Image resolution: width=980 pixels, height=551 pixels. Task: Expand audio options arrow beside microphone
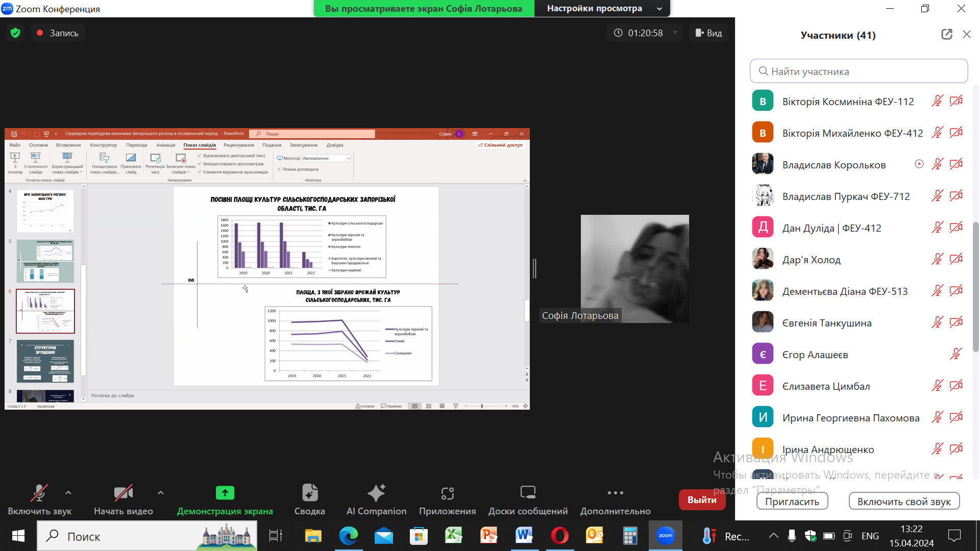coord(68,493)
